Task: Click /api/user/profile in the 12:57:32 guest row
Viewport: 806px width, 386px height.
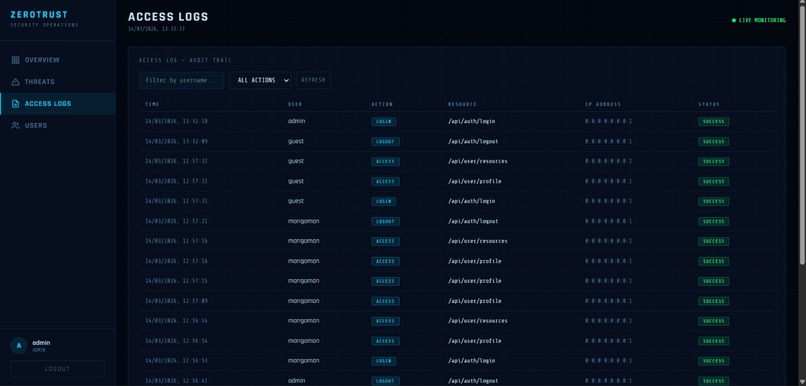Action: pos(474,181)
